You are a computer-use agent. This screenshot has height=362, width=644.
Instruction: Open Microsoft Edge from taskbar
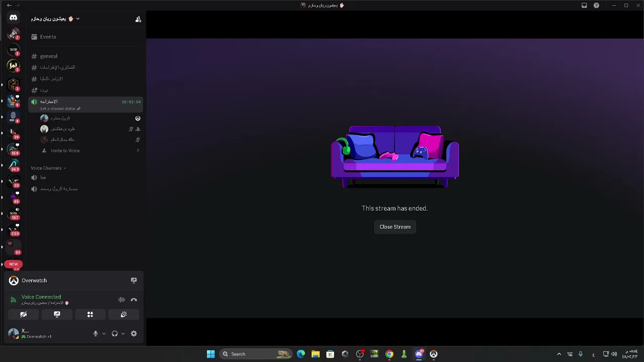pyautogui.click(x=301, y=354)
